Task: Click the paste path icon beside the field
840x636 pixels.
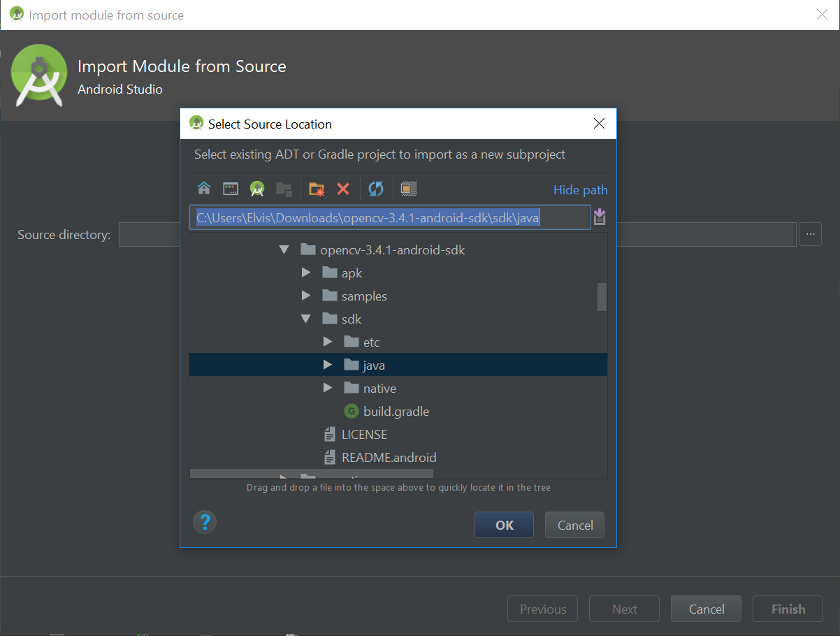Action: click(x=600, y=217)
